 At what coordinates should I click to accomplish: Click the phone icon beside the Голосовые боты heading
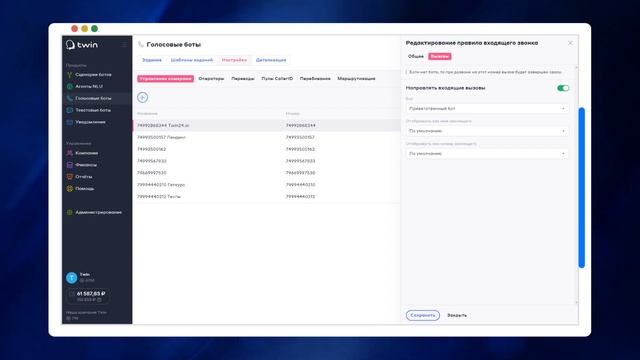(141, 44)
